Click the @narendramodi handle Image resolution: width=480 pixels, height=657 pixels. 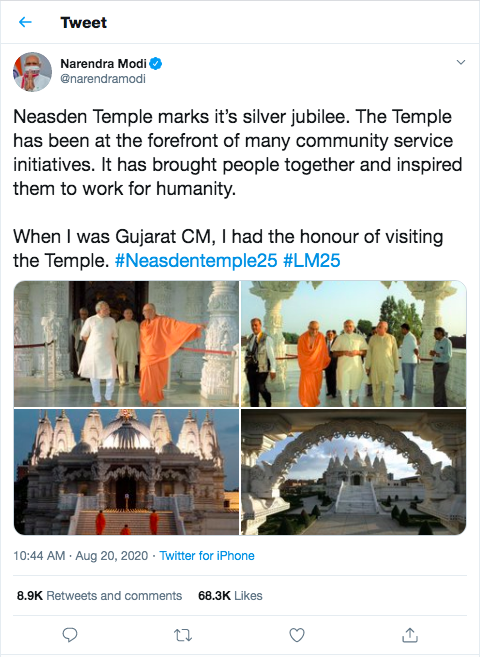pos(103,79)
